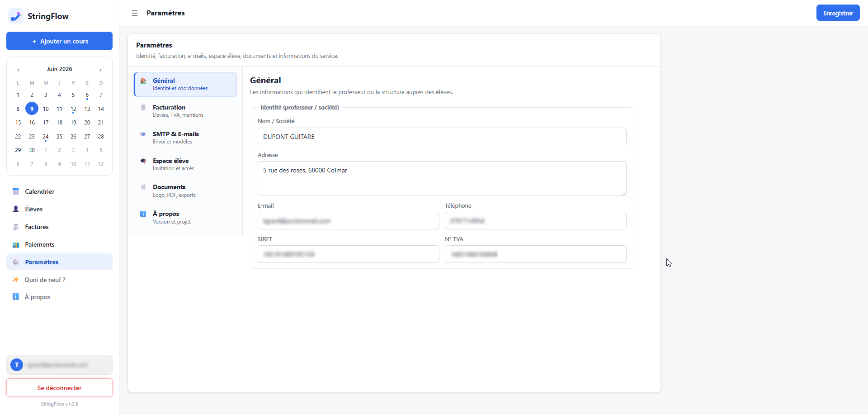868x415 pixels.
Task: Click StringFlow v1.0.9 version text
Action: pos(59,404)
